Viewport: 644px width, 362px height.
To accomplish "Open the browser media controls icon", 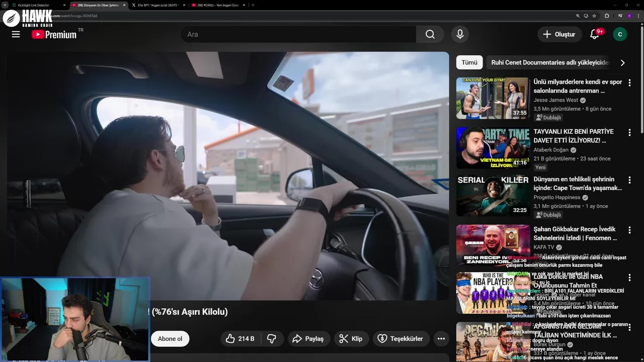I will 619,16.
